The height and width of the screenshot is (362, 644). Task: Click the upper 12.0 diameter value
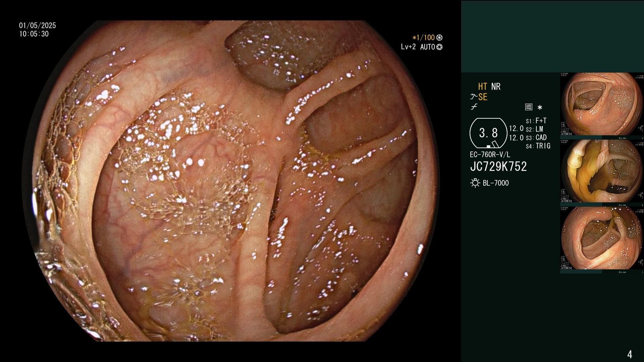point(516,129)
